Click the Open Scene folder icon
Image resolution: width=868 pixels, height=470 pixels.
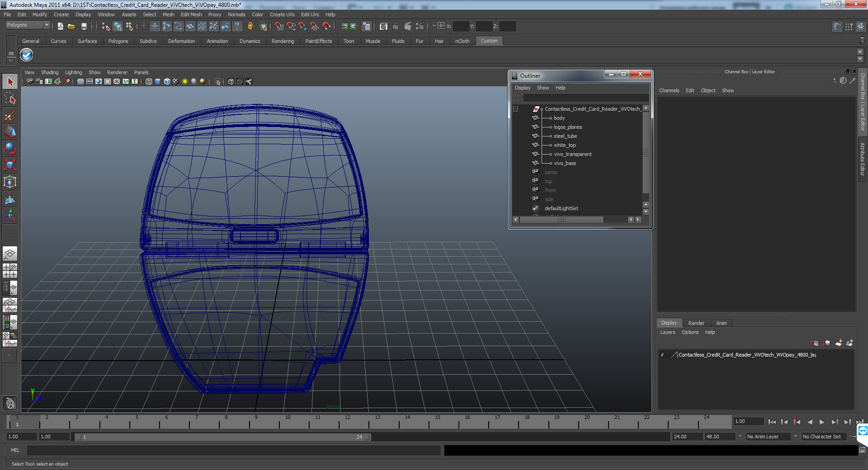(x=71, y=26)
